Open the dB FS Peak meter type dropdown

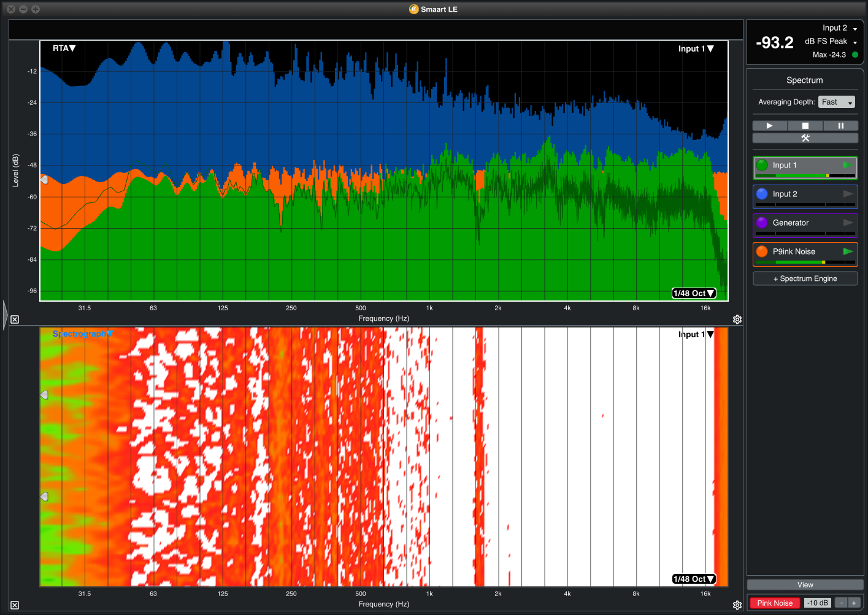point(831,42)
